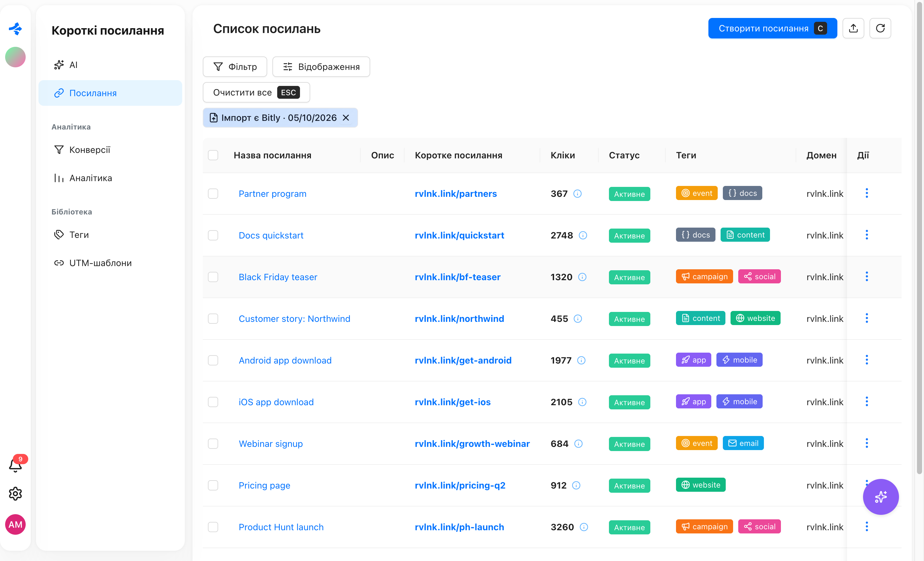This screenshot has width=924, height=561.
Task: Open the AI section in sidebar
Action: point(110,65)
